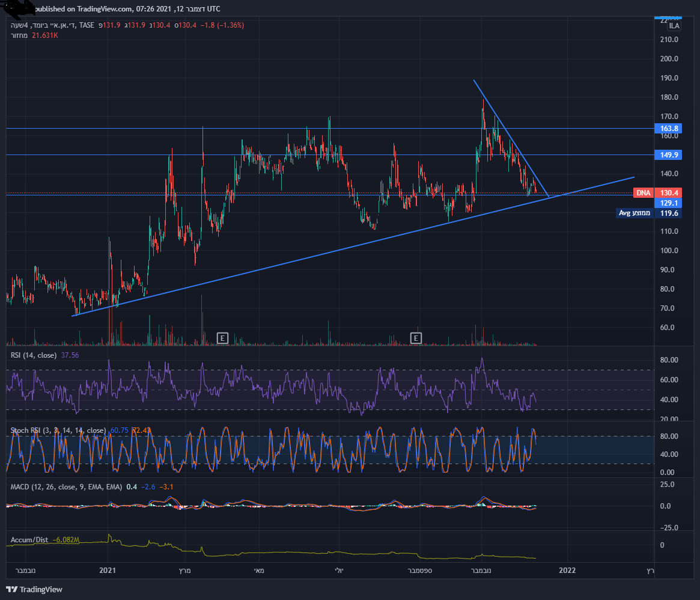The width and height of the screenshot is (700, 600).
Task: Click the Accum/Dist indicator legend label
Action: coord(29,540)
